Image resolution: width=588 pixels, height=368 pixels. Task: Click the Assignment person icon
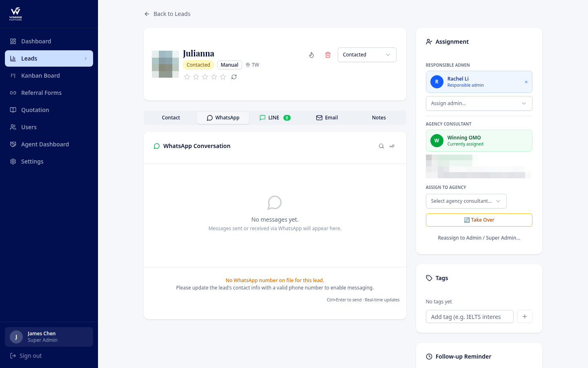[429, 42]
